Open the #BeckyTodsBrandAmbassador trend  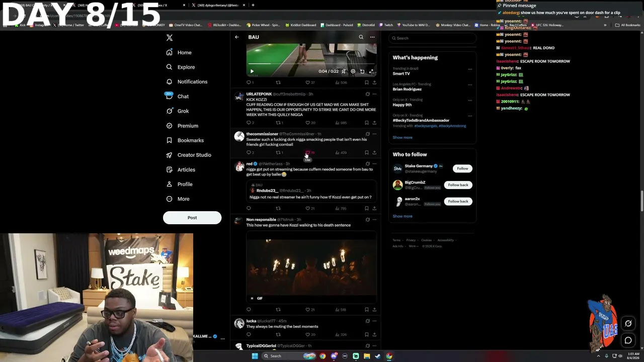pyautogui.click(x=421, y=121)
